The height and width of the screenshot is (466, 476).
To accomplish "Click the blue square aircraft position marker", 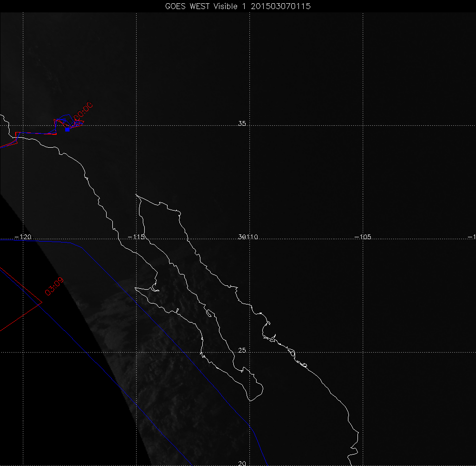I will [67, 129].
